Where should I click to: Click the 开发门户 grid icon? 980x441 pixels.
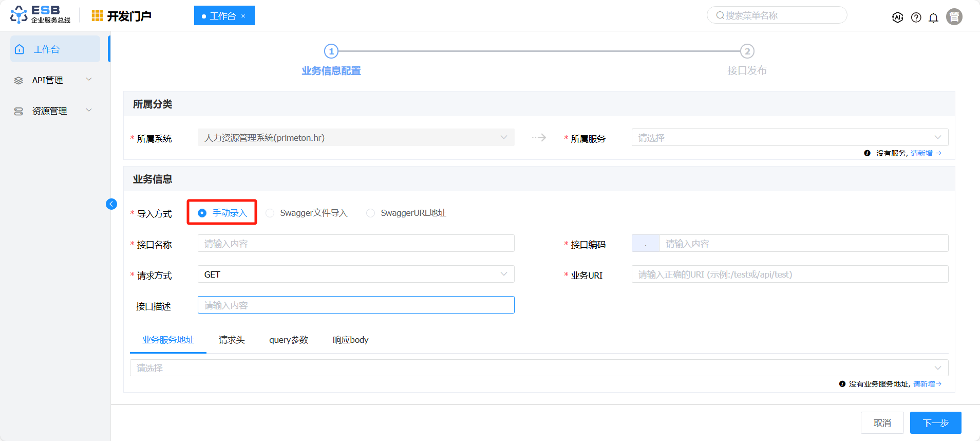coord(97,16)
